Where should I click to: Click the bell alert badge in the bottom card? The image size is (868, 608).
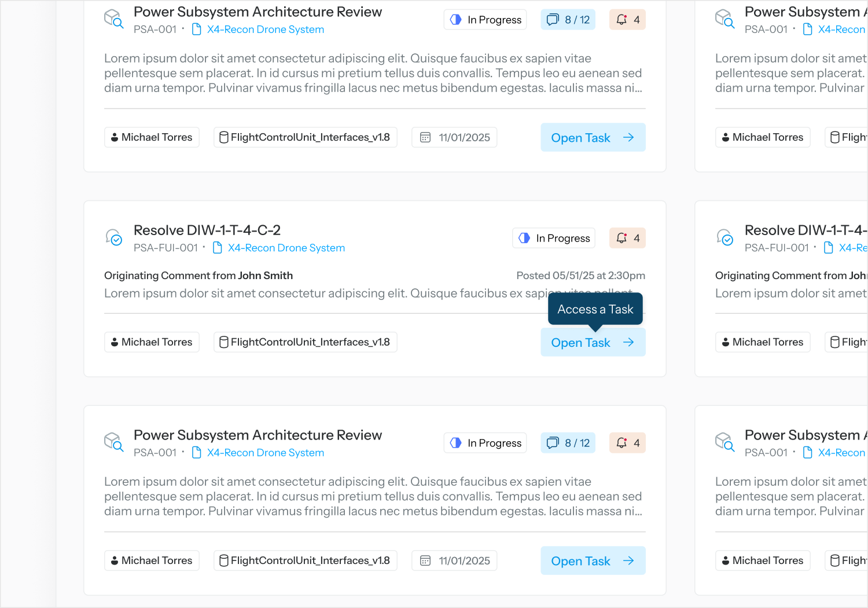[627, 443]
